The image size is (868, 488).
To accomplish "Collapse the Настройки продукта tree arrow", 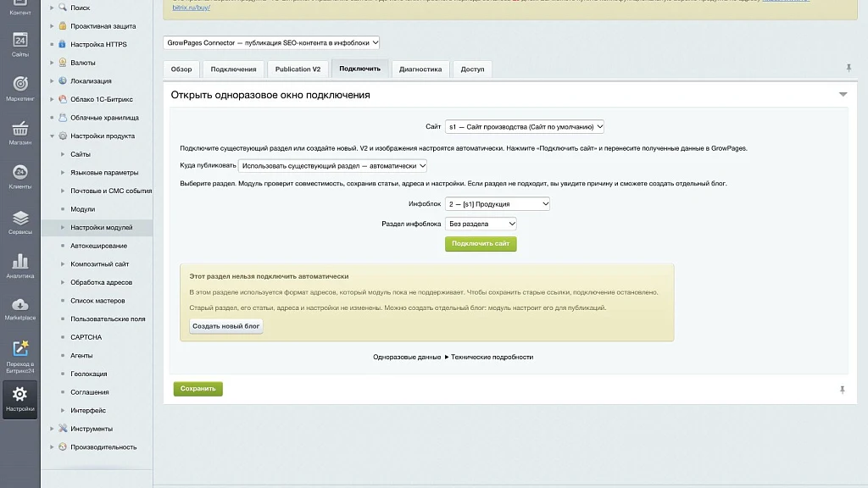I will pos(52,136).
